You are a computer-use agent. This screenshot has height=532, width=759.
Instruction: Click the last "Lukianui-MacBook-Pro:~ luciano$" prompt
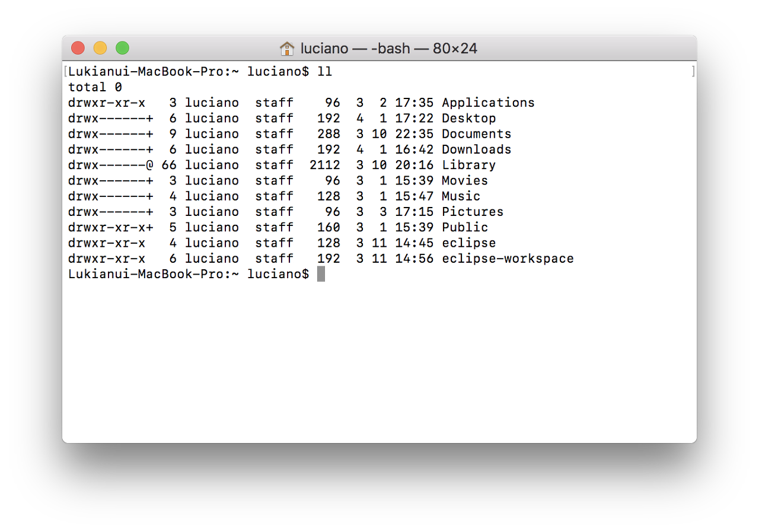click(x=189, y=274)
